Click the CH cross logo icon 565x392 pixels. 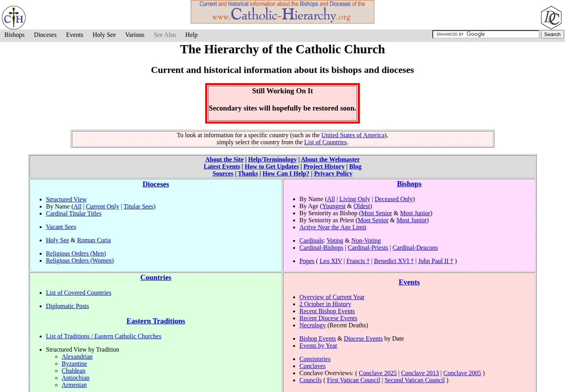click(14, 17)
